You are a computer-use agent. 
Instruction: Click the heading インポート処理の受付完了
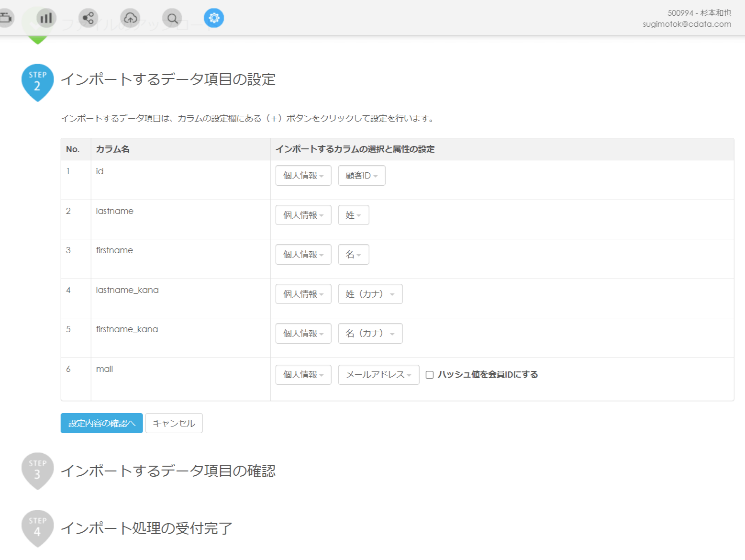[x=147, y=528]
